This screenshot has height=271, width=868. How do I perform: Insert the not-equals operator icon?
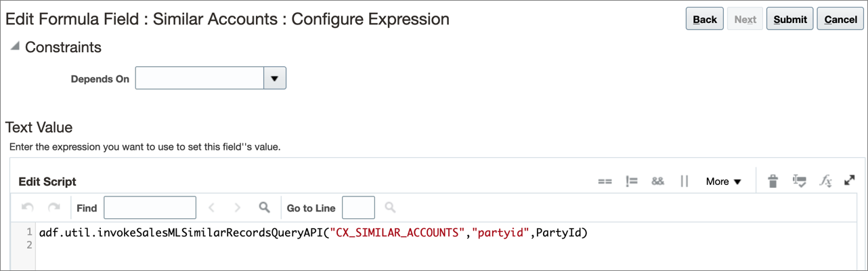pyautogui.click(x=632, y=182)
